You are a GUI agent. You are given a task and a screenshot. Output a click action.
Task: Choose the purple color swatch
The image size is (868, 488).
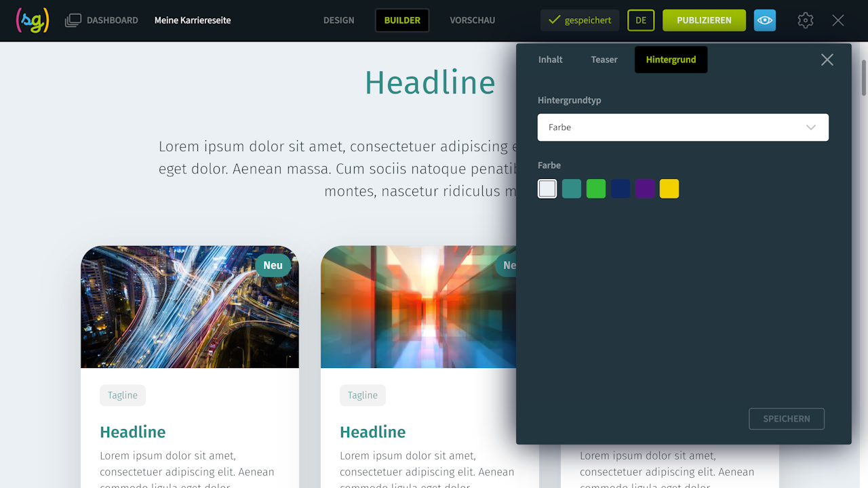coord(645,188)
